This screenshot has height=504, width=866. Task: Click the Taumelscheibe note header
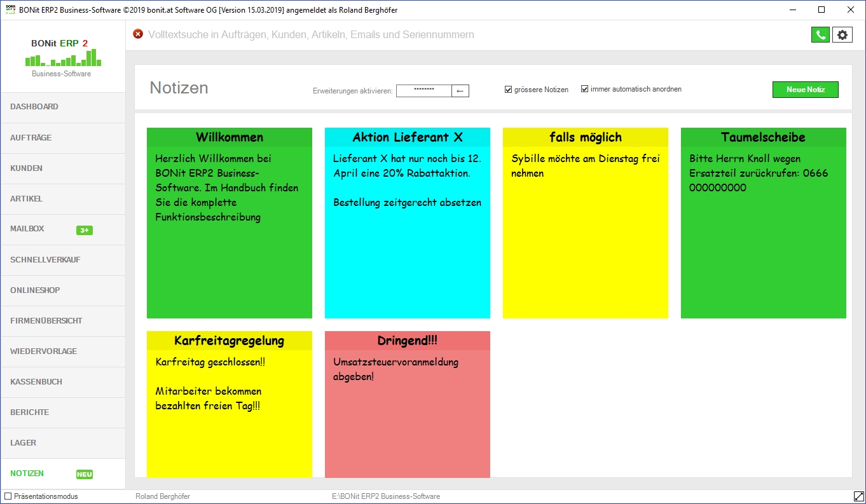tap(764, 137)
